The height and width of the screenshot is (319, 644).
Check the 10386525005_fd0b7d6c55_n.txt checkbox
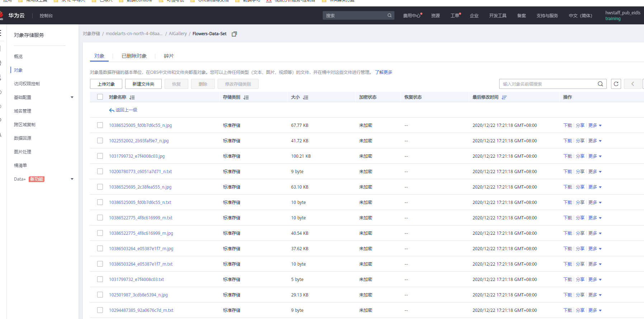click(x=100, y=202)
